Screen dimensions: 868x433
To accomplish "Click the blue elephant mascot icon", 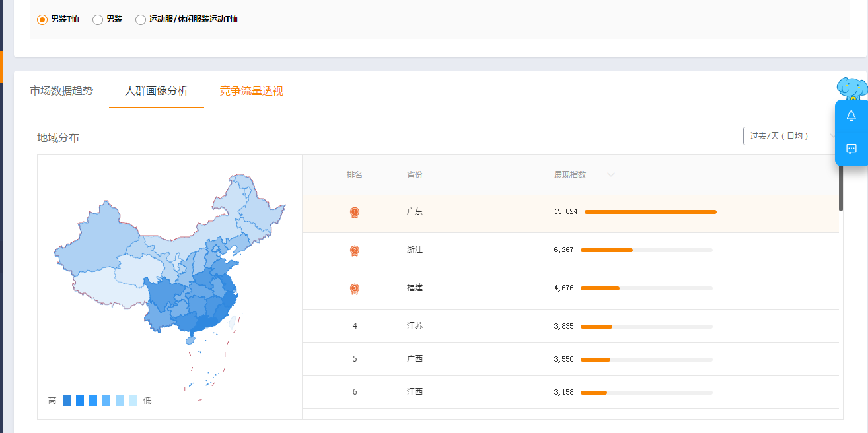I will (851, 88).
